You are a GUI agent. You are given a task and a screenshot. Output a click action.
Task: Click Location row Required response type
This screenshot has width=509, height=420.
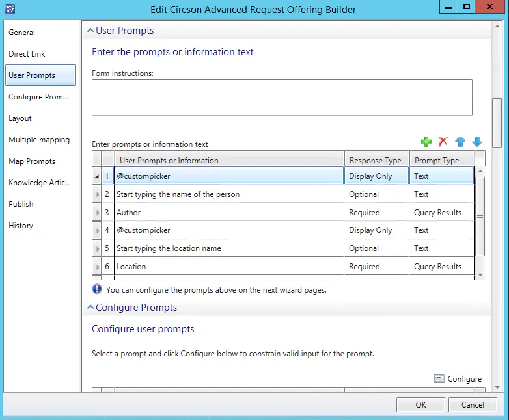377,267
